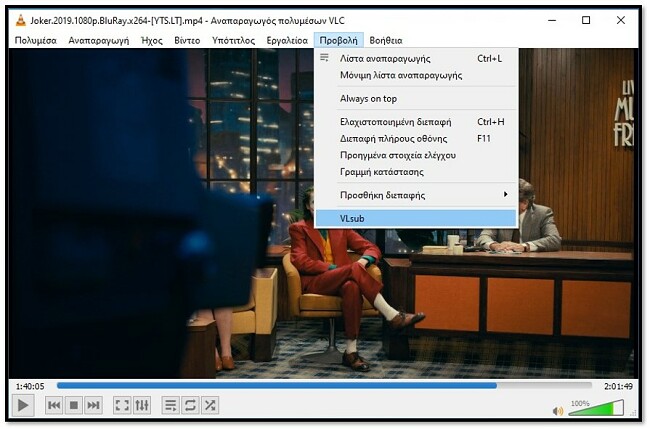The image size is (650, 429).
Task: Show the playlist icon in toolbar
Action: point(170,405)
